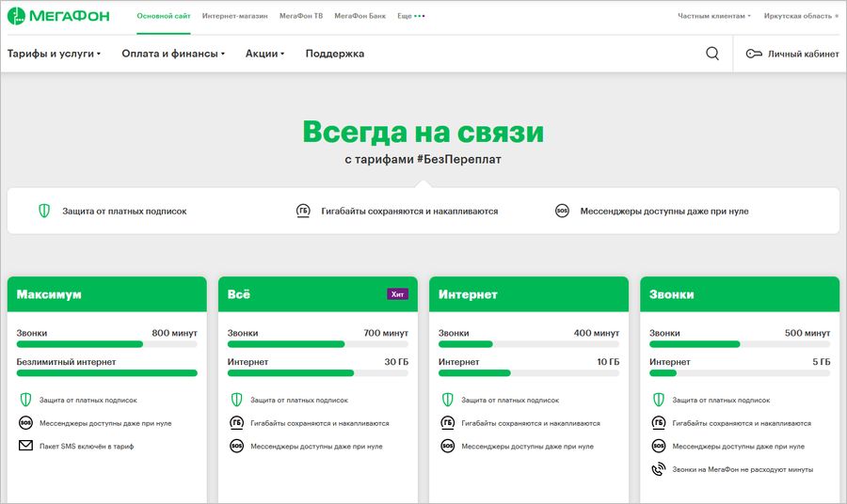This screenshot has width=847, height=504.
Task: Click the '500 минут' value in Звонки card
Action: tap(807, 333)
